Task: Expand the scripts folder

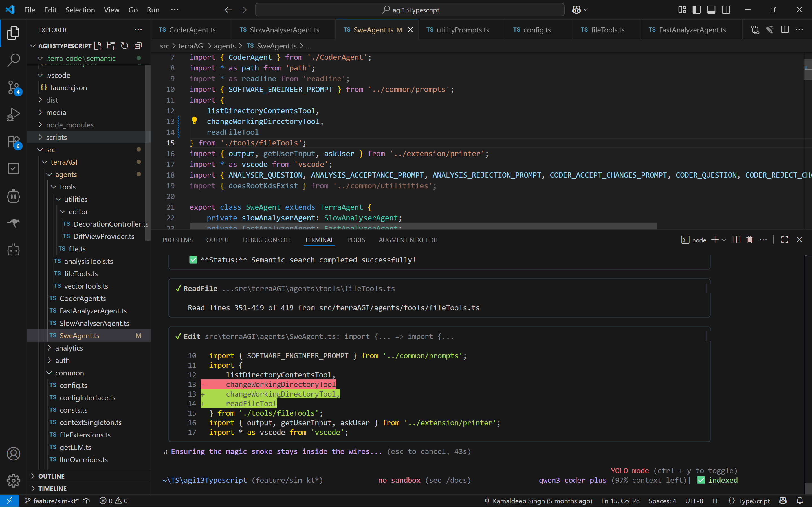Action: click(56, 137)
